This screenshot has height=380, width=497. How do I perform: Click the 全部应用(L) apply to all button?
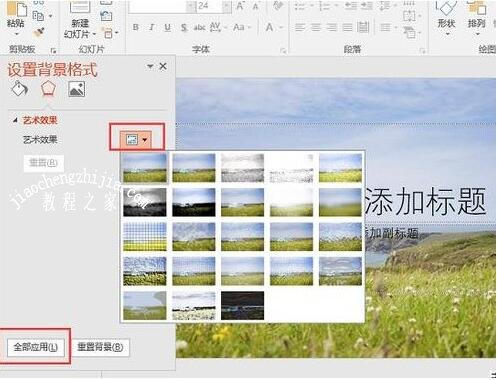pos(35,347)
